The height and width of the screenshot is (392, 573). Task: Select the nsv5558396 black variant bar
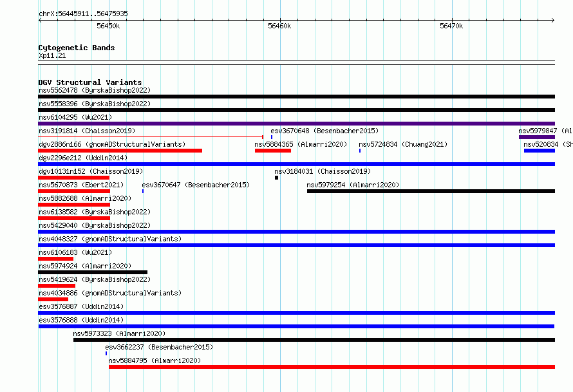point(296,110)
